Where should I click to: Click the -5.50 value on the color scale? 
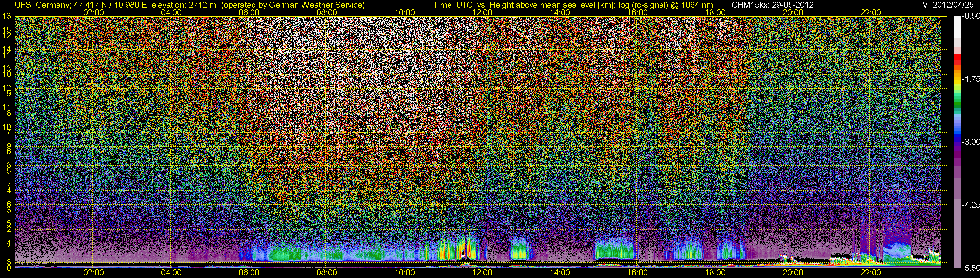(971, 268)
